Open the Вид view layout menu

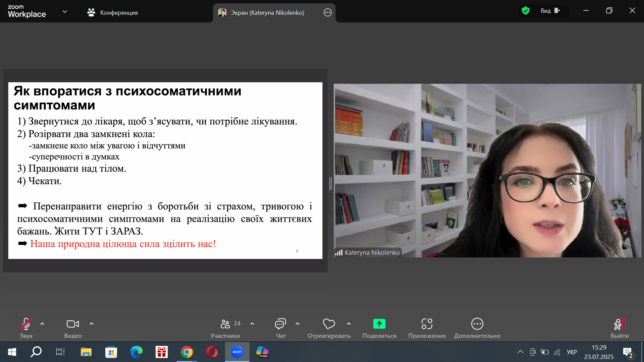[550, 11]
